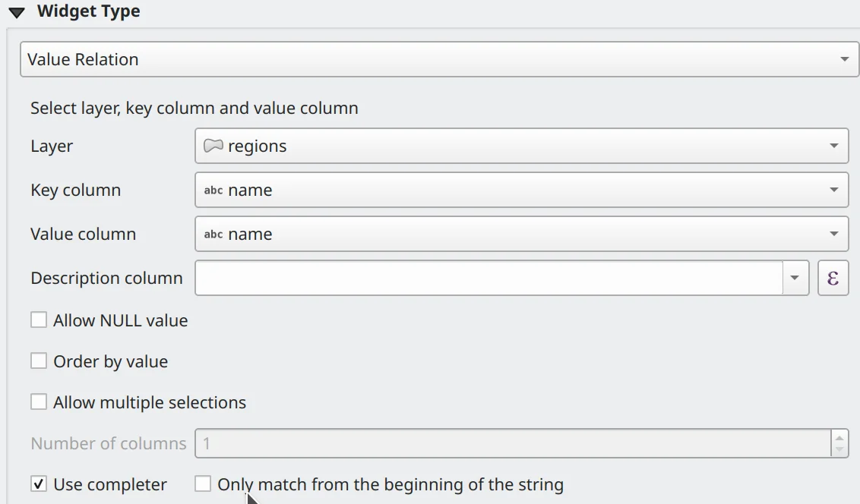
Task: Open the Value column dropdown arrow
Action: point(833,234)
